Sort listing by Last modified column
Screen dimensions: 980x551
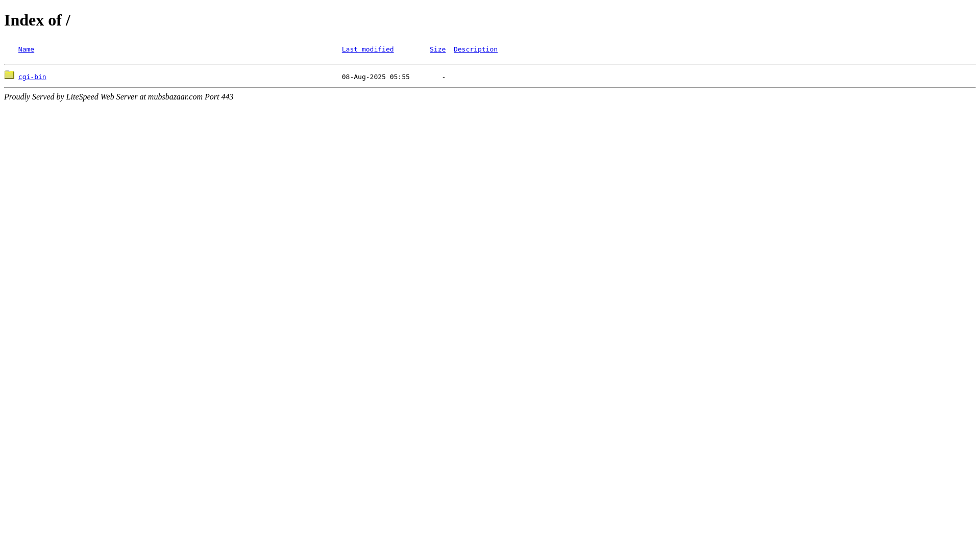(367, 49)
